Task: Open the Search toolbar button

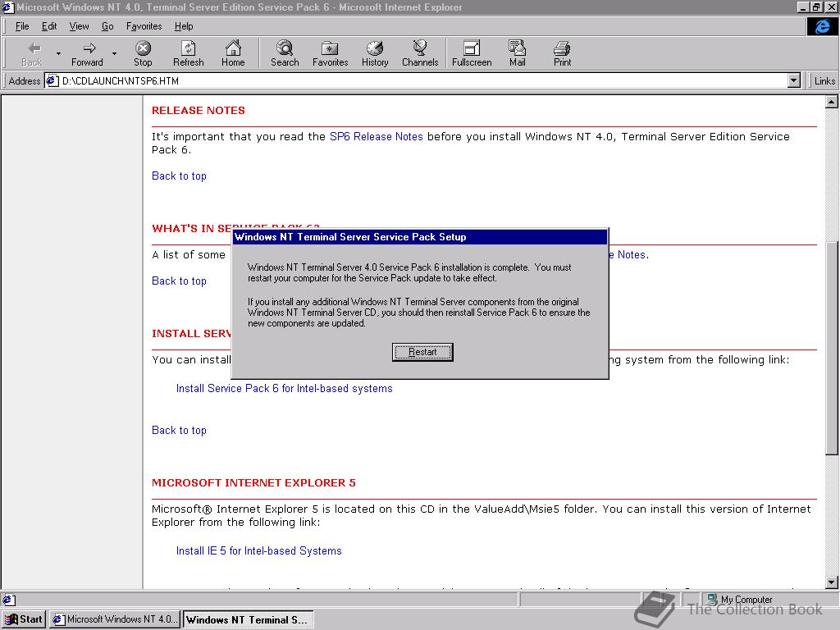Action: point(285,54)
